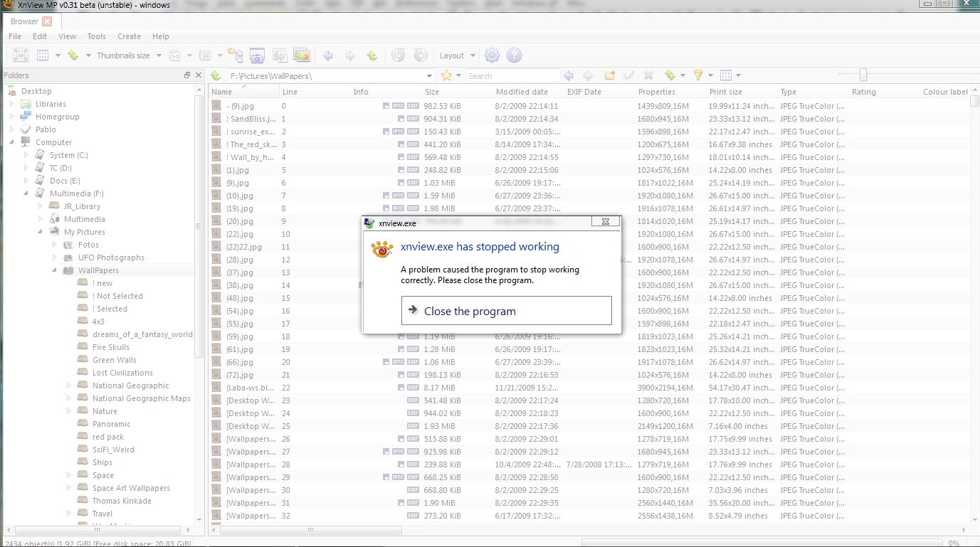Click the green up-folder arrow in the main toolbar
Screen dimensions: 980x547
(x=372, y=55)
